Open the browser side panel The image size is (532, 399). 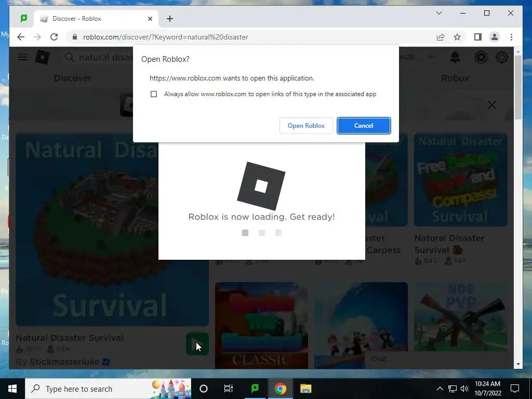tap(478, 37)
